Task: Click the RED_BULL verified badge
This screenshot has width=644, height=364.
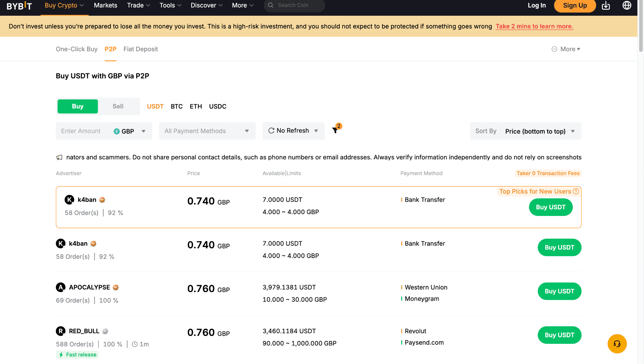Action: 105,331
